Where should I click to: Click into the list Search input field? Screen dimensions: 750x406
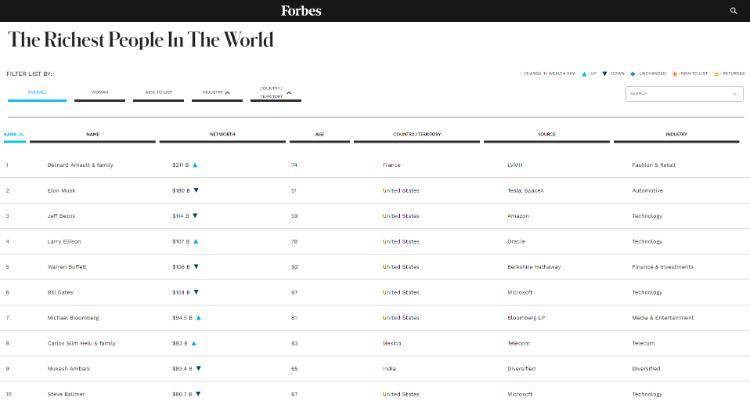pos(677,94)
